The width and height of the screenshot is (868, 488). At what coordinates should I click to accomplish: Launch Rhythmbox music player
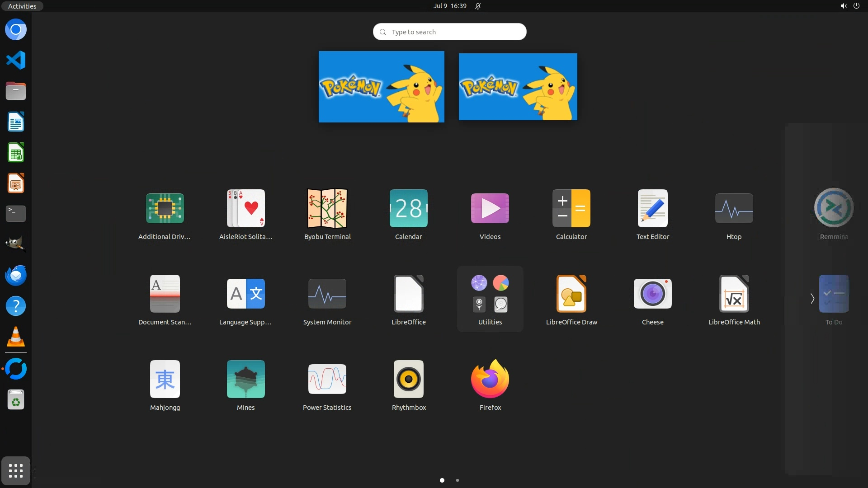408,379
